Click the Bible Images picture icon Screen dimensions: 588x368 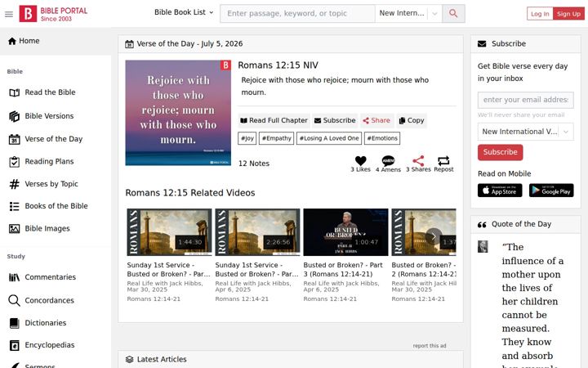click(14, 229)
